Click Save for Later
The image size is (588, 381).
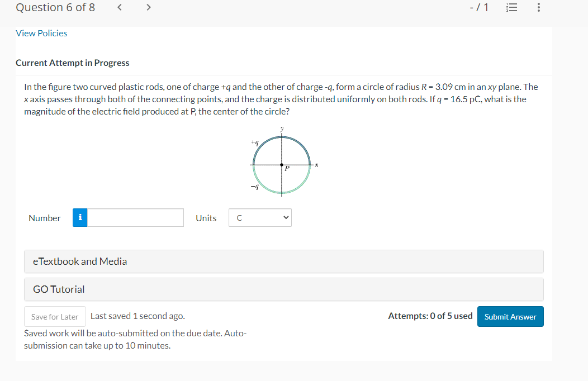(x=55, y=316)
